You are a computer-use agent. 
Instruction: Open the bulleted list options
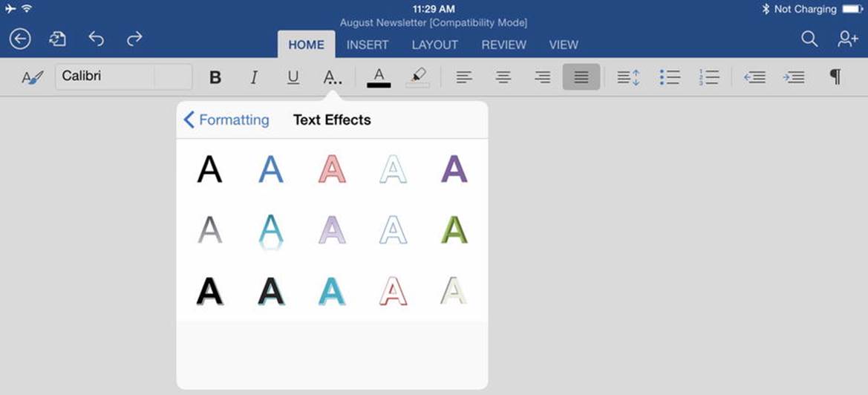[x=670, y=77]
